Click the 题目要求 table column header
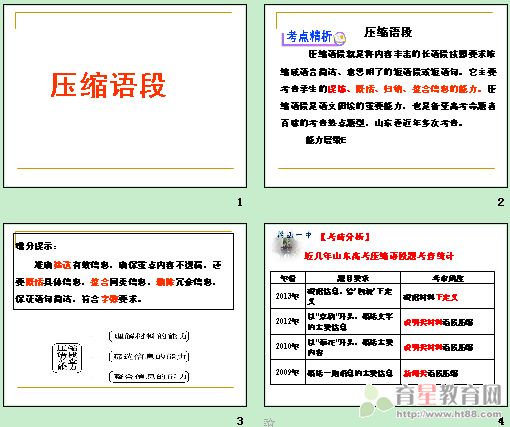Viewport: 510px width, 427px height. pyautogui.click(x=353, y=278)
